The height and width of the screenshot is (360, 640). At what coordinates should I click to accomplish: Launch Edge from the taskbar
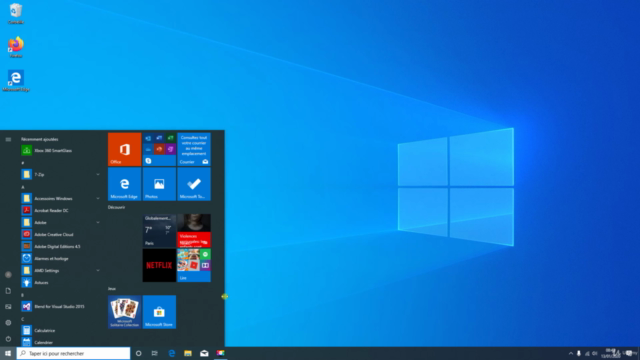pos(171,353)
